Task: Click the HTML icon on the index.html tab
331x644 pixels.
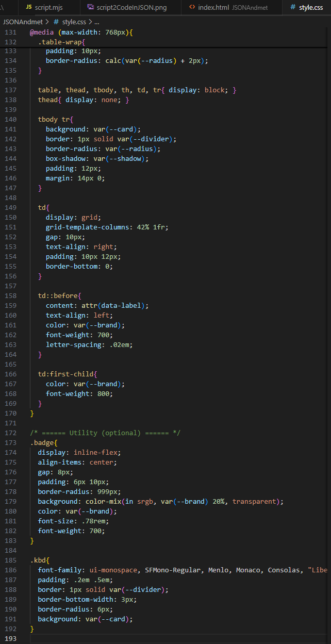Action: [192, 7]
